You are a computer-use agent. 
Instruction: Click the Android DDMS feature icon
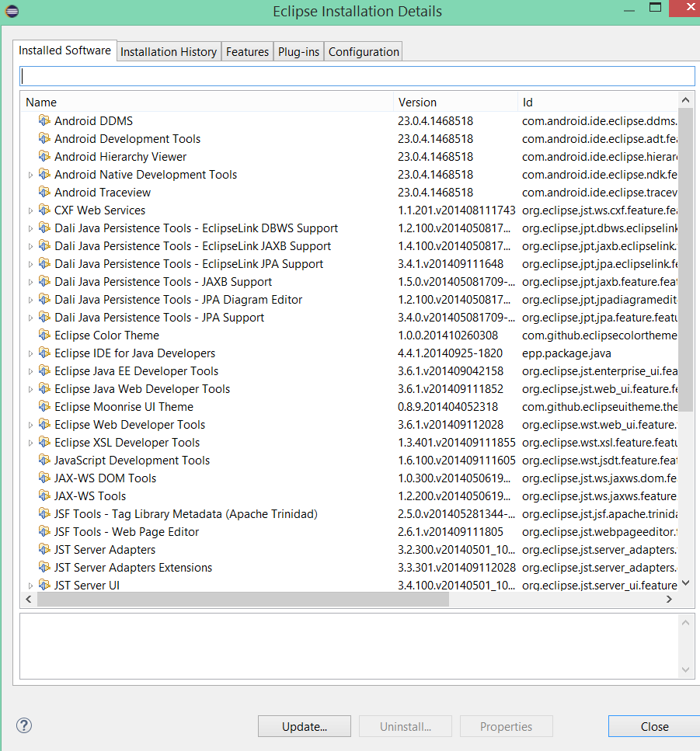click(x=44, y=120)
